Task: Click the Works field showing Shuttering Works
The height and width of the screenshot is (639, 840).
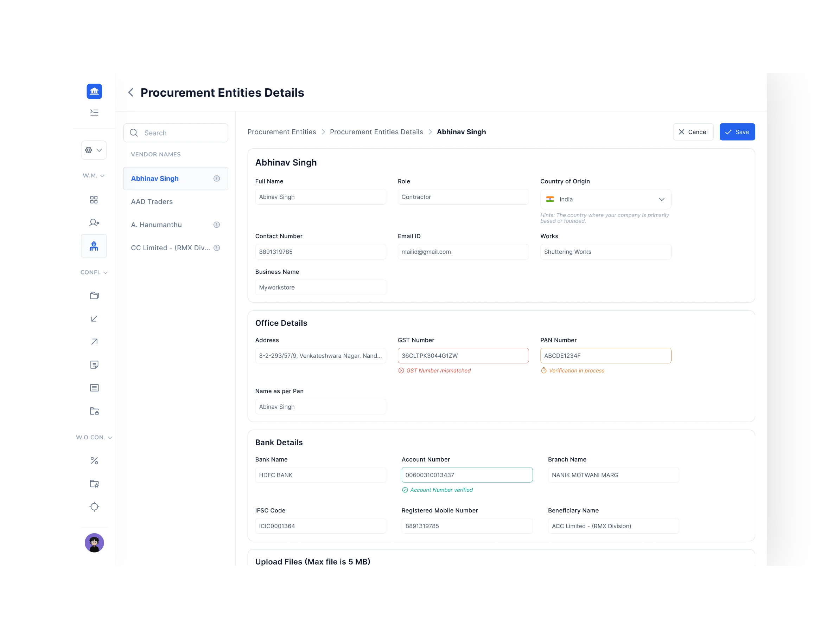Action: [605, 252]
